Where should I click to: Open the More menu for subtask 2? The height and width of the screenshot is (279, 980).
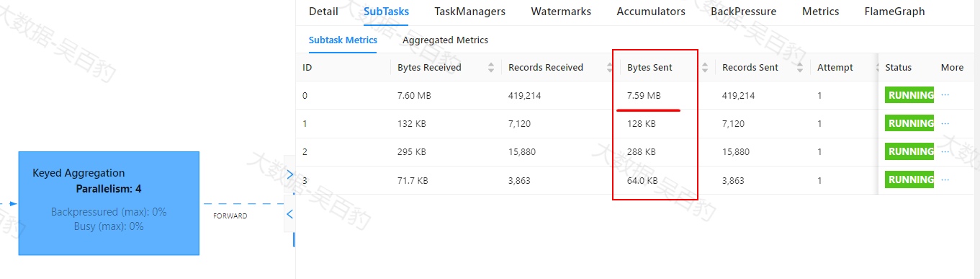pos(945,151)
